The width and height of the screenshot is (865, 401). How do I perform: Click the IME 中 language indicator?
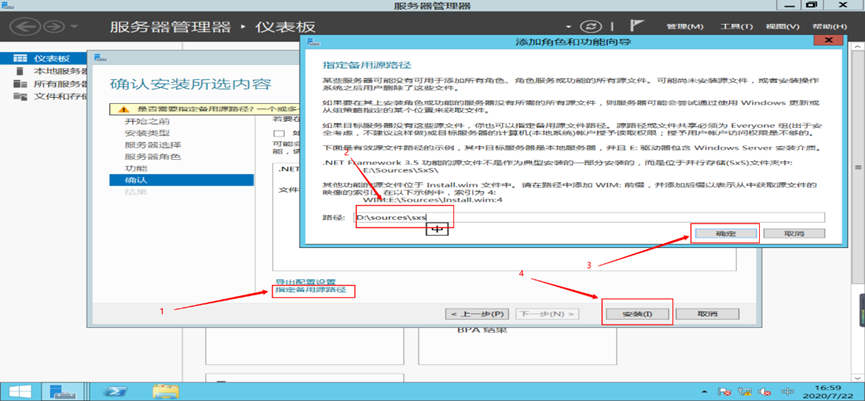pyautogui.click(x=437, y=229)
